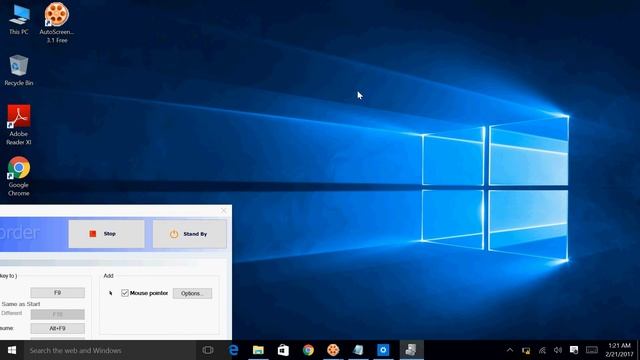The width and height of the screenshot is (640, 360).
Task: Open mouse pointer Options
Action: click(x=192, y=293)
